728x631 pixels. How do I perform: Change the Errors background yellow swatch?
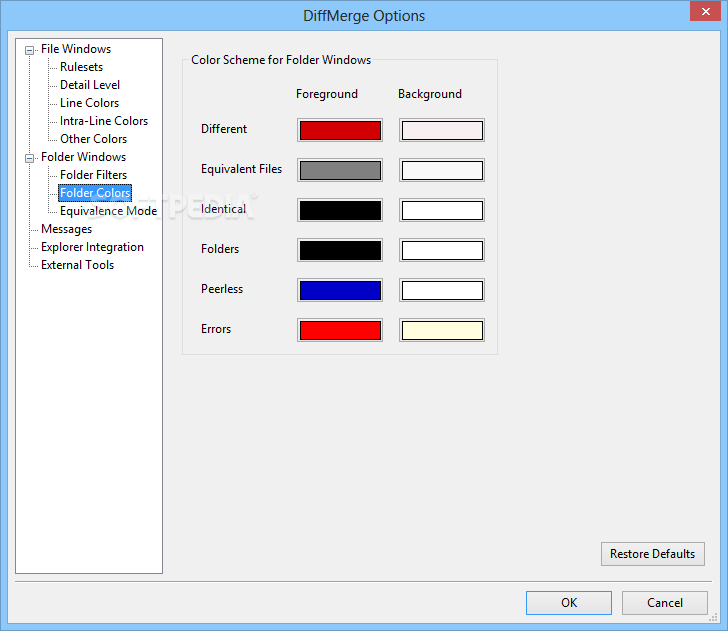tap(442, 330)
